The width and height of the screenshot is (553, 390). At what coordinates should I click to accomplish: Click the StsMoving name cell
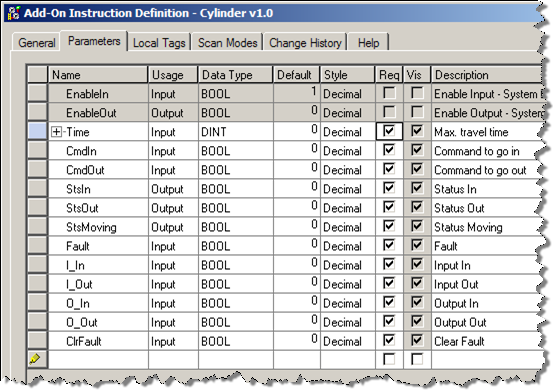(98, 227)
